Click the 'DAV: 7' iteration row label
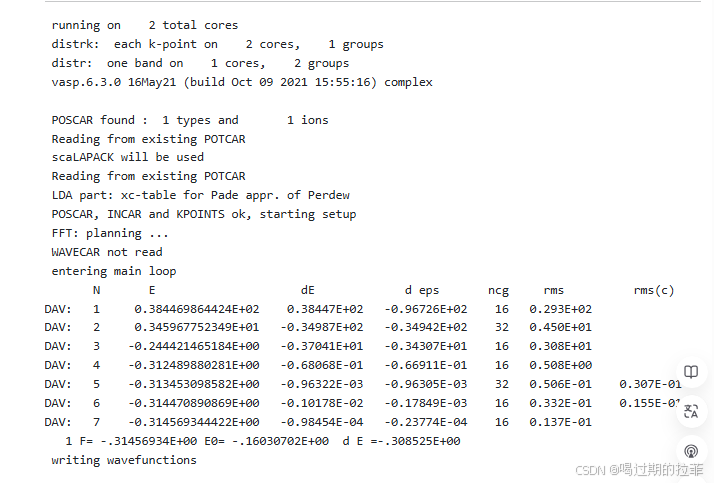 point(72,422)
